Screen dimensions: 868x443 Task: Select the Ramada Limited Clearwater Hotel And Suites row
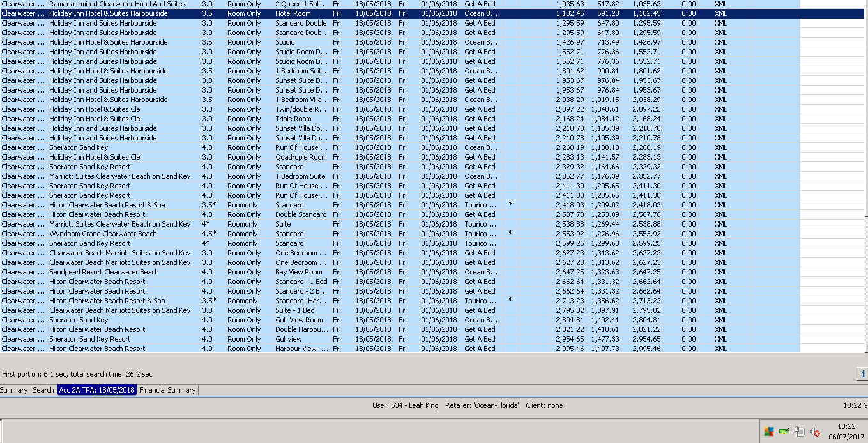click(400, 4)
